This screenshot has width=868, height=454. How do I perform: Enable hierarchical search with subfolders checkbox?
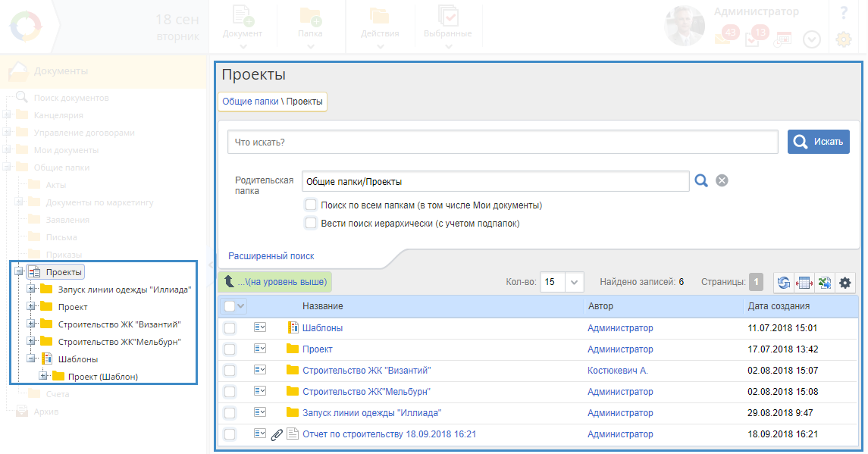310,223
